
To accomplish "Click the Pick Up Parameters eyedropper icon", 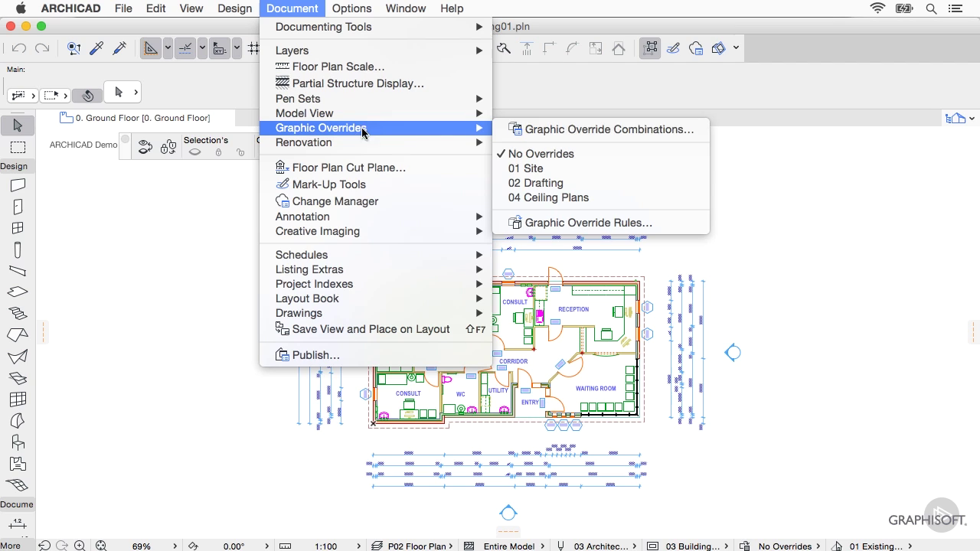I will [96, 48].
